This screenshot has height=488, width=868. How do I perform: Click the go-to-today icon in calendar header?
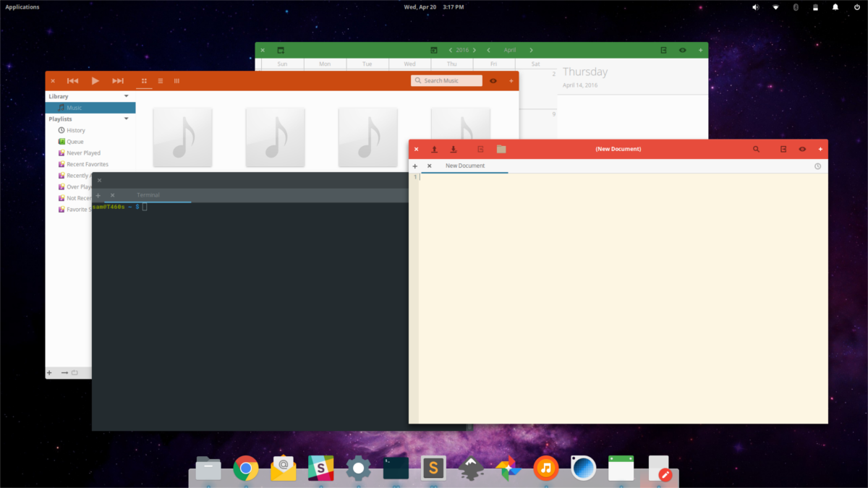click(434, 50)
